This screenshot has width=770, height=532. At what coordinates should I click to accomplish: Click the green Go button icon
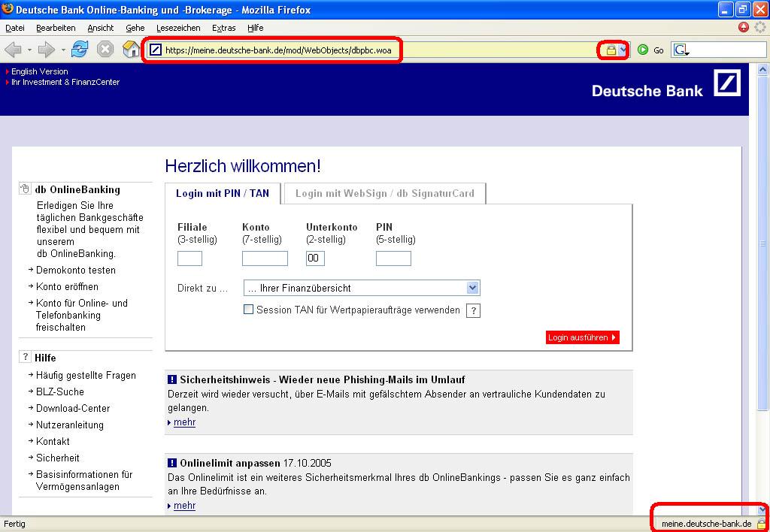(642, 50)
